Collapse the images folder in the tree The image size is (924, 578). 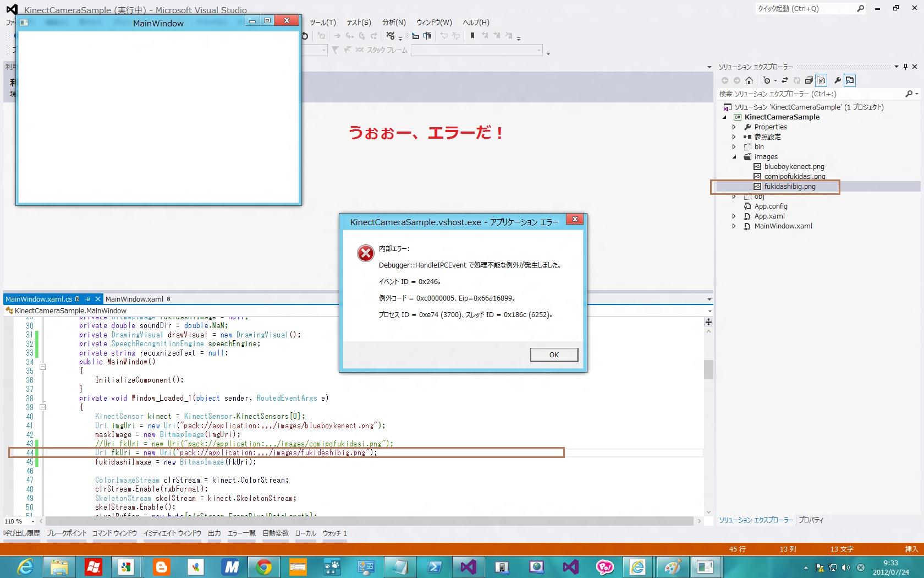click(x=734, y=157)
